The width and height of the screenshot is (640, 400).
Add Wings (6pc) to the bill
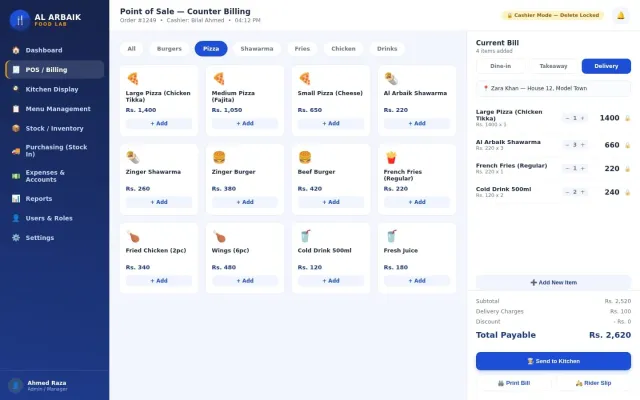click(245, 281)
